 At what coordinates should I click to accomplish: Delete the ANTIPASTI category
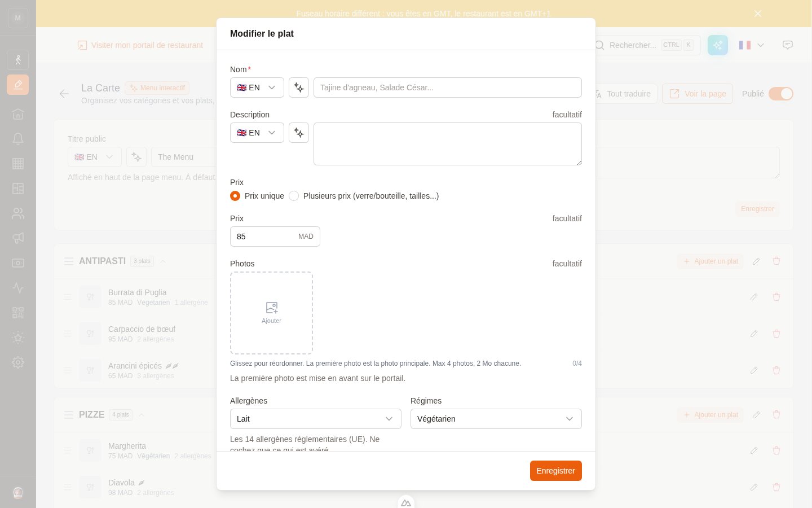pos(776,261)
